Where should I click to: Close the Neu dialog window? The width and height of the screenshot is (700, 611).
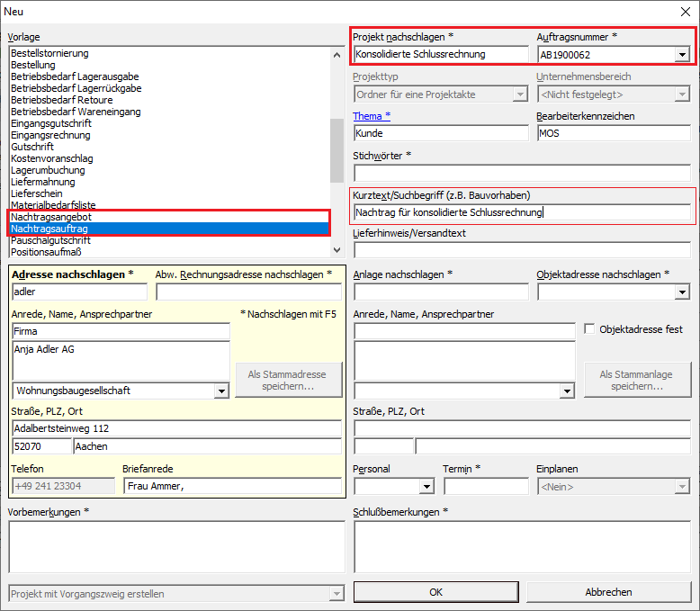(x=683, y=12)
